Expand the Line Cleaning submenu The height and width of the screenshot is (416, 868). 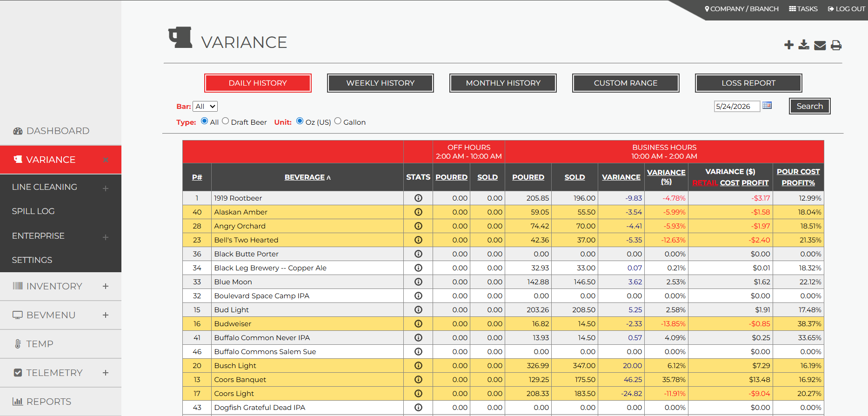tap(106, 188)
